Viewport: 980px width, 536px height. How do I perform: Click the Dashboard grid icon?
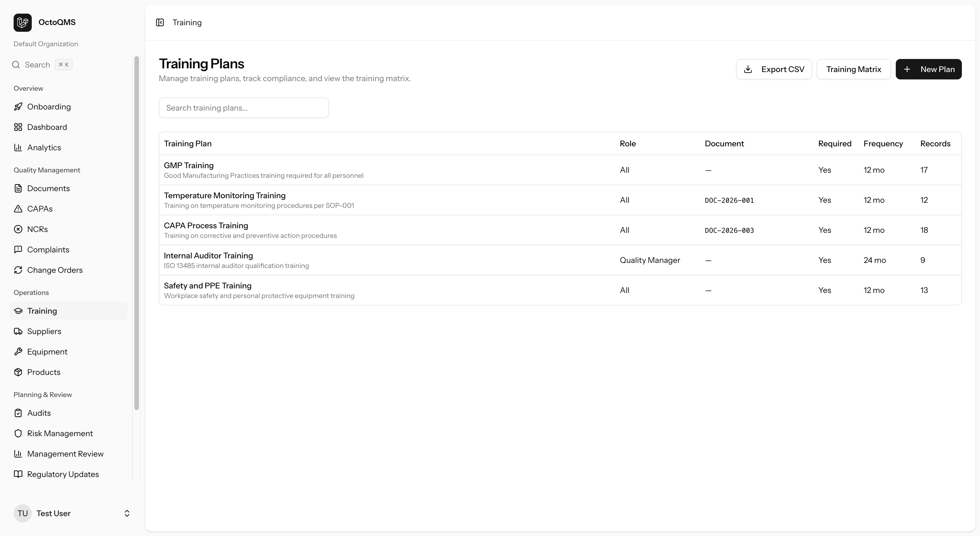18,127
